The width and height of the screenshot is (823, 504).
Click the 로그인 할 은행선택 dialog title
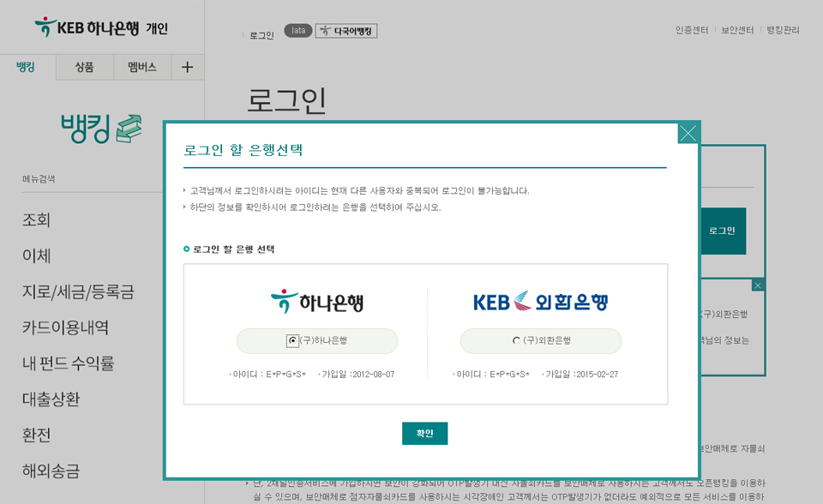[243, 150]
